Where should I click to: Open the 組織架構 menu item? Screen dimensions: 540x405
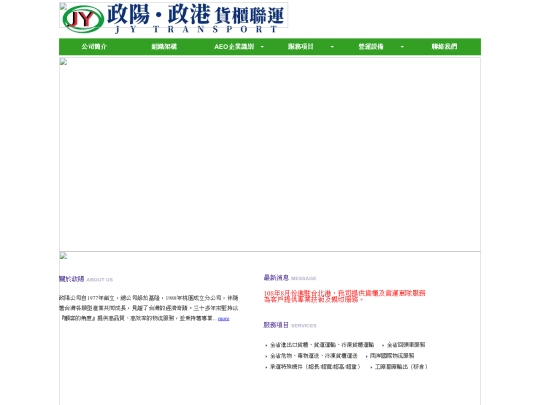pyautogui.click(x=164, y=46)
